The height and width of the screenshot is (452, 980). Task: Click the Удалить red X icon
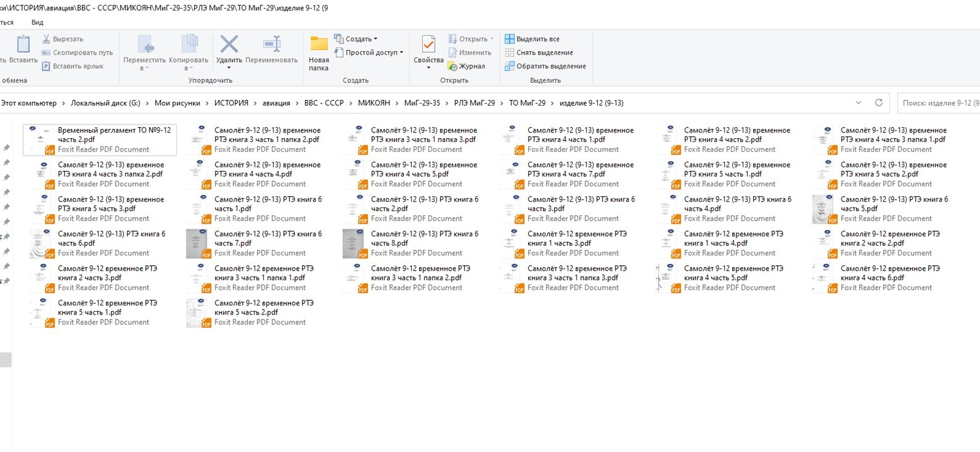pyautogui.click(x=229, y=44)
